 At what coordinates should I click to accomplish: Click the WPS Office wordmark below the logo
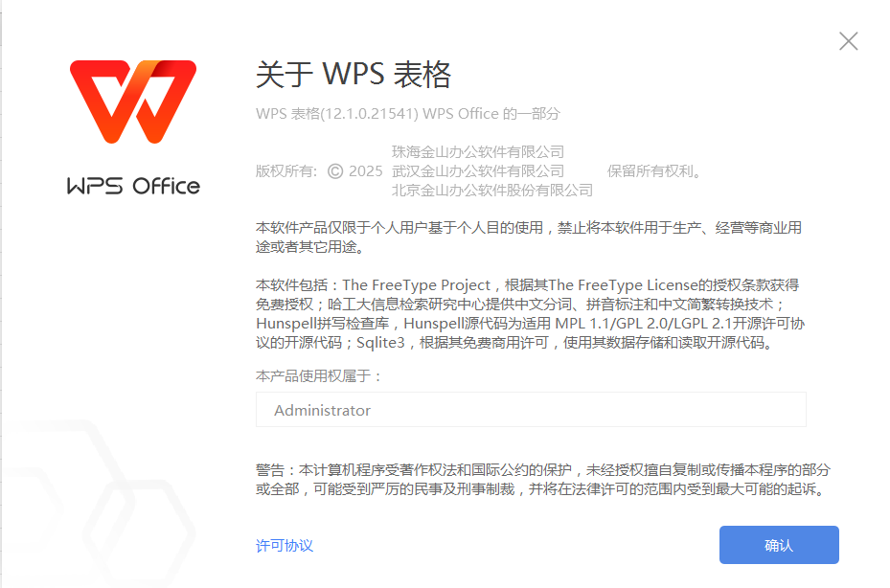click(133, 186)
